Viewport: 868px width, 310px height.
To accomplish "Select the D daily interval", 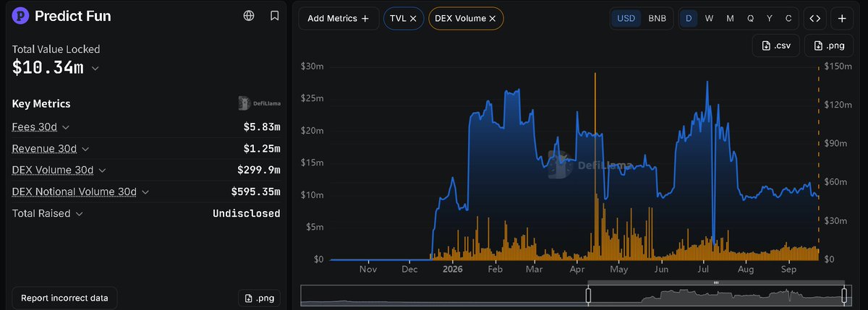I will [x=689, y=18].
